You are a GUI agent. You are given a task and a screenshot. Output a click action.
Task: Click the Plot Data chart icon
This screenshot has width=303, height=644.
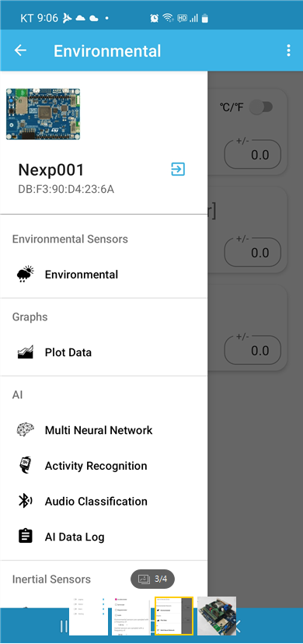coord(26,352)
